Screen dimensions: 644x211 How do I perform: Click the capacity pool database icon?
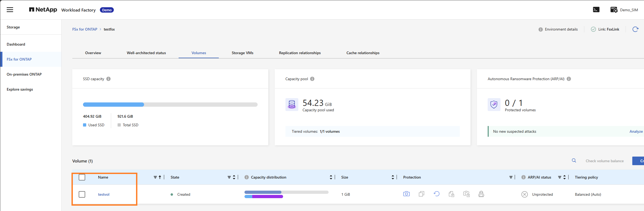point(292,104)
